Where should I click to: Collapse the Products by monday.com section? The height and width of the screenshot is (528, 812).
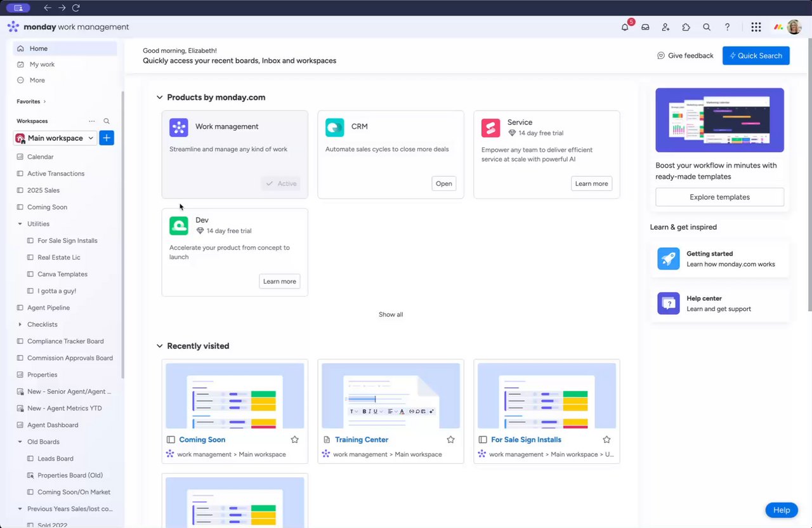coord(160,97)
